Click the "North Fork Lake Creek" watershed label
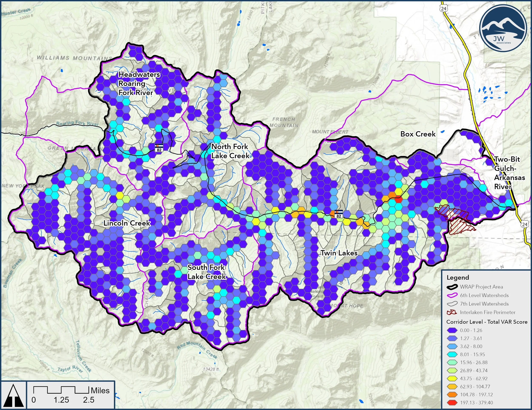Image resolution: width=532 pixels, height=410 pixels. click(x=230, y=151)
